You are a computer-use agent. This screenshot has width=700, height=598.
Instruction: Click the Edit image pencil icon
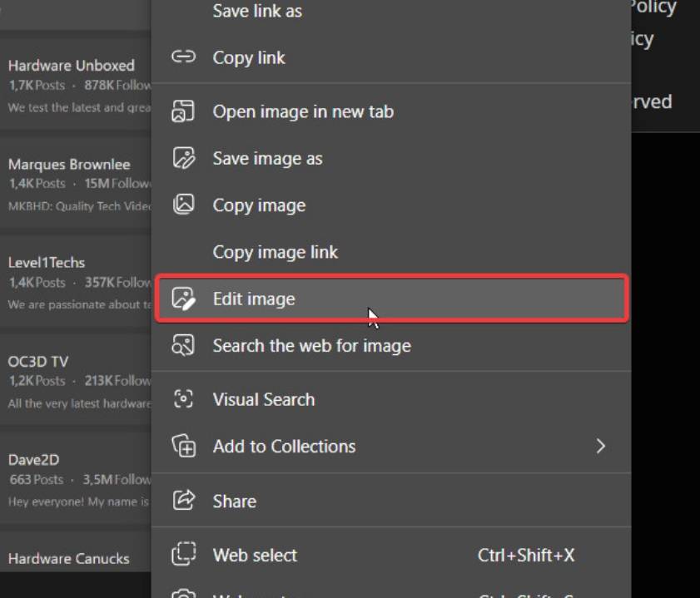[183, 299]
